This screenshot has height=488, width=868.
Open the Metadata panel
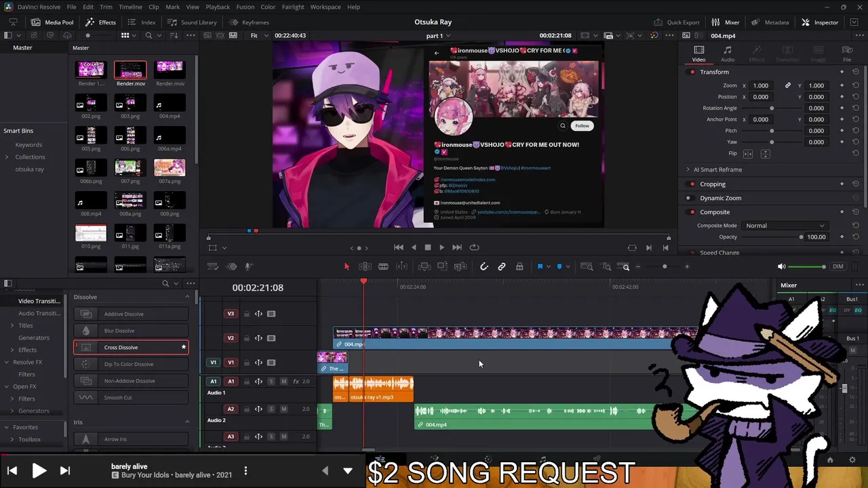[770, 22]
